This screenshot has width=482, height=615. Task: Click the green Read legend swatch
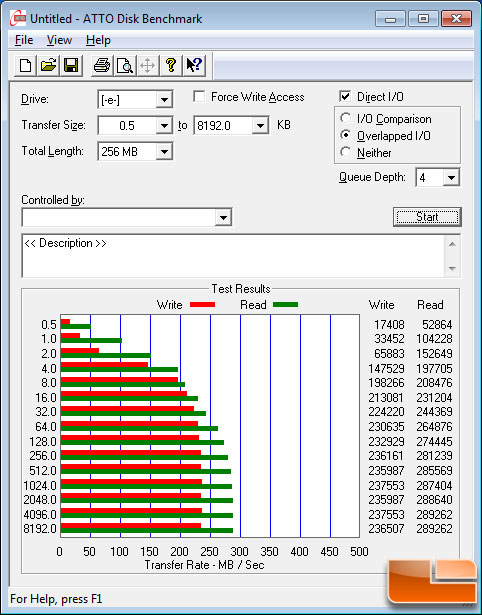coord(286,304)
